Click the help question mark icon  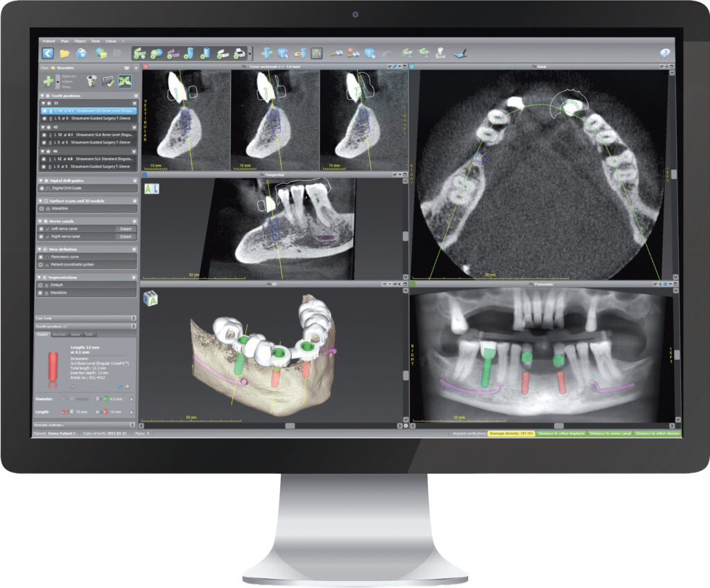pos(665,53)
